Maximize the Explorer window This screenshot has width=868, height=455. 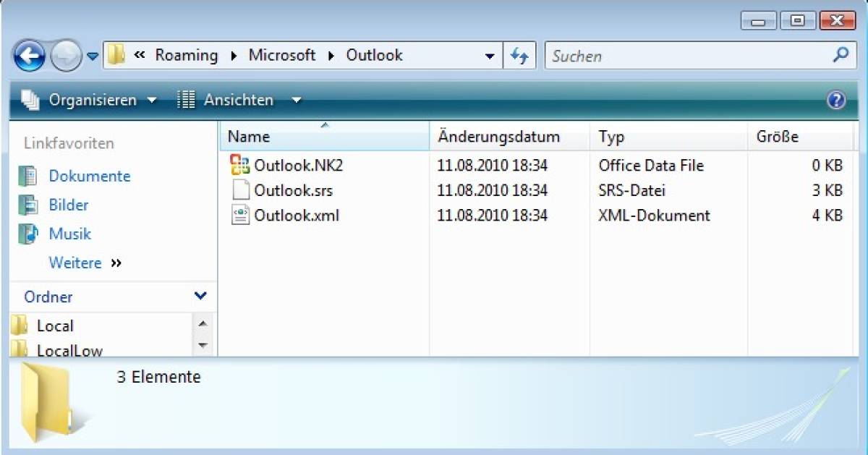point(798,20)
